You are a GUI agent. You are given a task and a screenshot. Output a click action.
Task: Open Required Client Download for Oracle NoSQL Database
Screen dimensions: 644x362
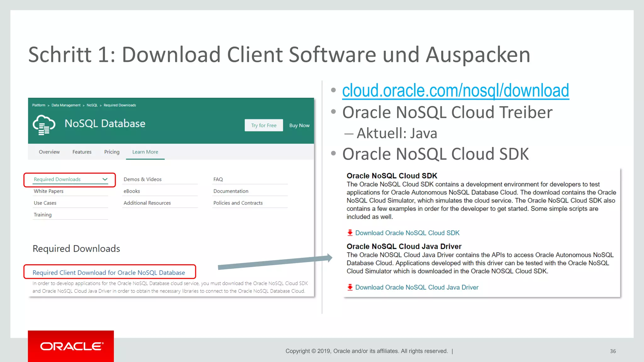[109, 272]
